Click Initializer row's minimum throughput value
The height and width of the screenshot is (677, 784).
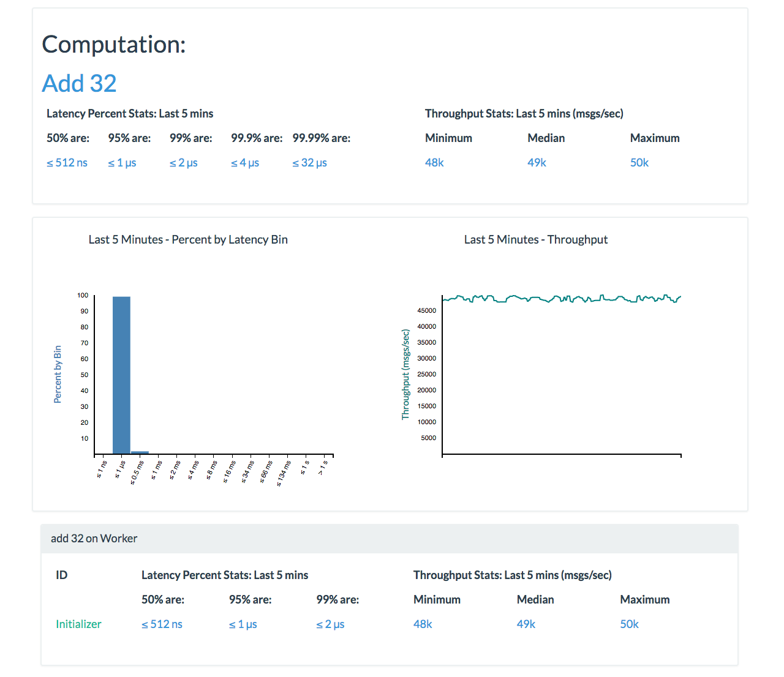coord(423,624)
